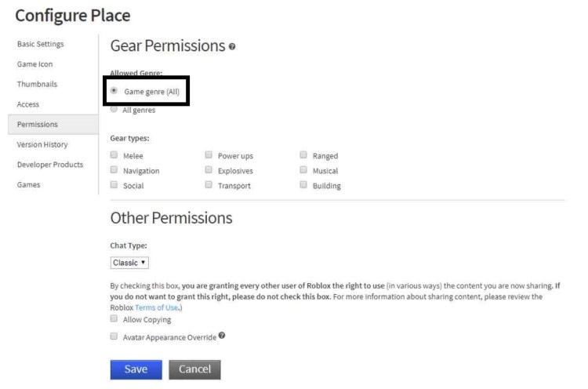Check the Allow Copying box

114,319
